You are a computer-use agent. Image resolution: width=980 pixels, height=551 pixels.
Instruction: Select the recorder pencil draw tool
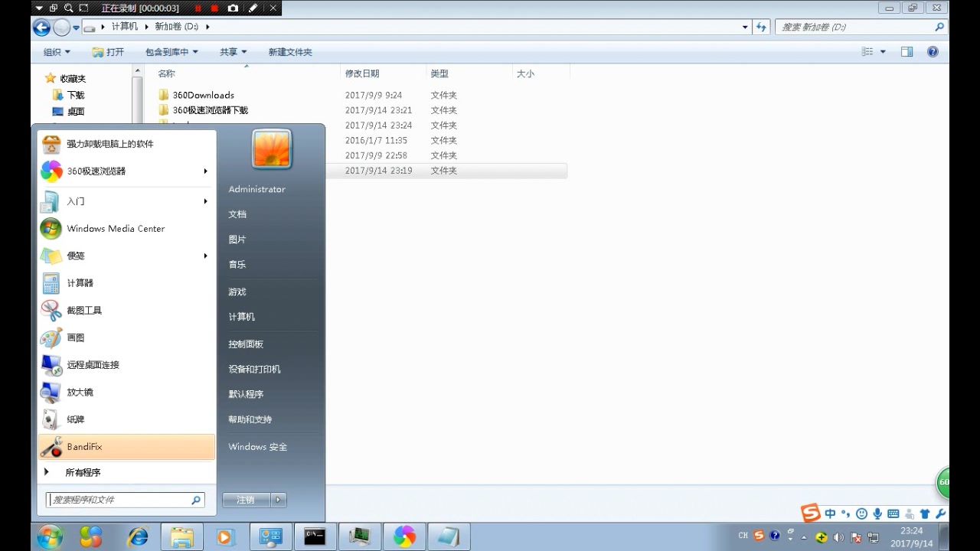[x=253, y=8]
